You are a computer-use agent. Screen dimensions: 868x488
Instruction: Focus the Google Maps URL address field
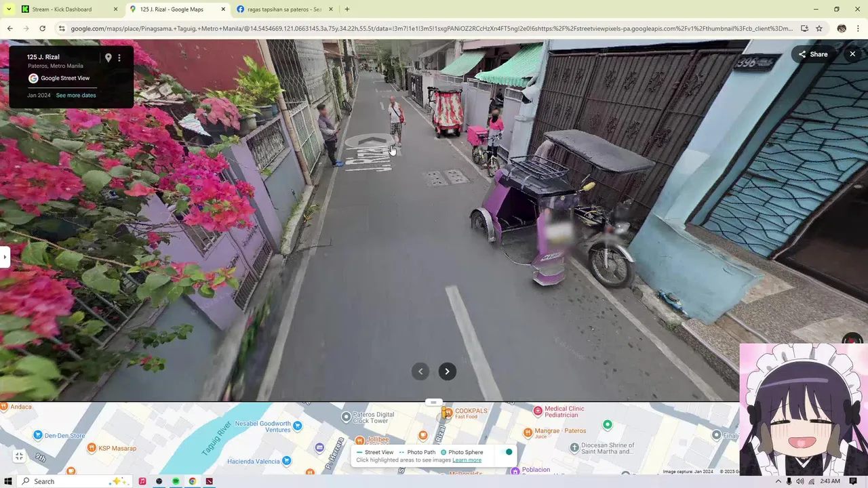tap(431, 28)
